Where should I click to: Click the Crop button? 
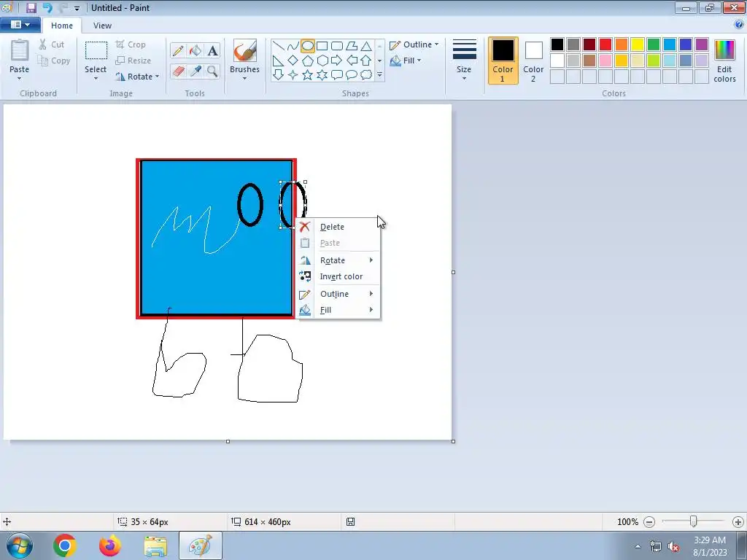point(131,44)
